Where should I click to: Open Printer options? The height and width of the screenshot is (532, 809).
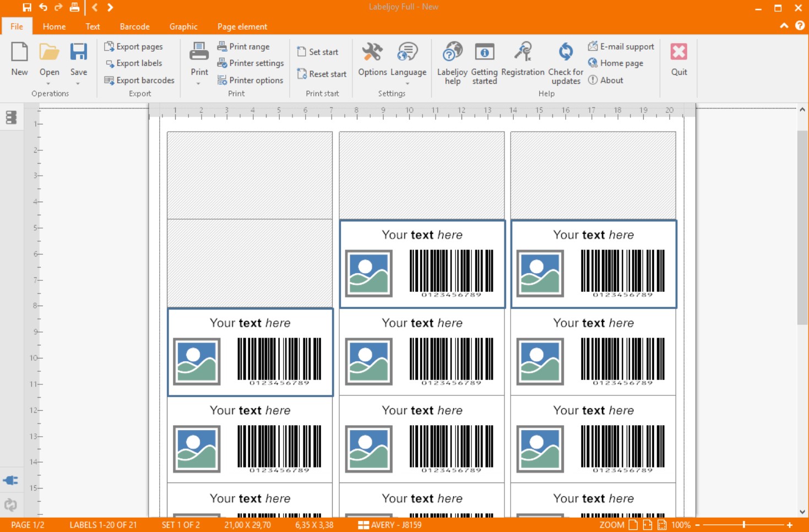[250, 80]
